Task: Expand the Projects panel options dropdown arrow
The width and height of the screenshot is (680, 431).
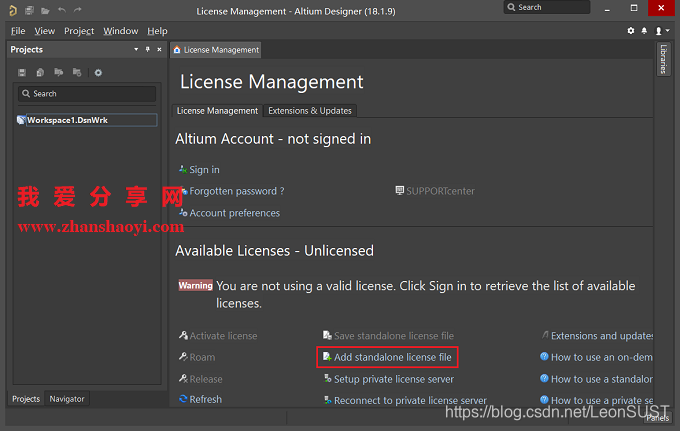Action: (136, 49)
